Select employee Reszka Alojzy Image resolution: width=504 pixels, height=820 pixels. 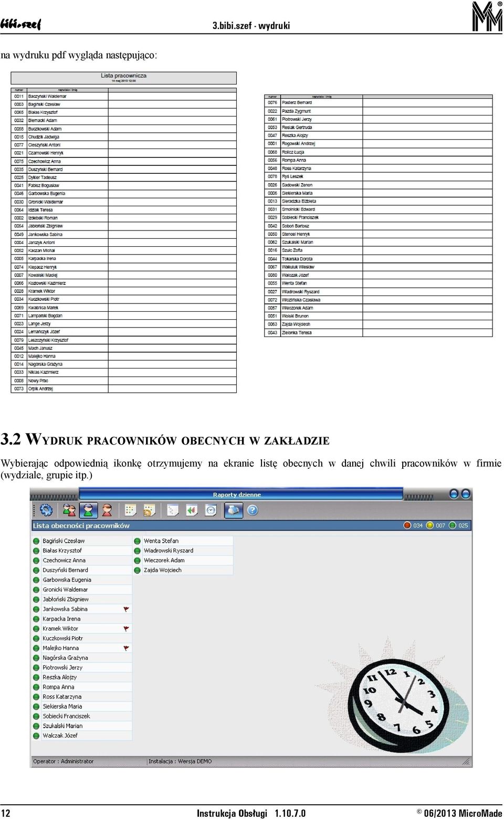tap(60, 677)
